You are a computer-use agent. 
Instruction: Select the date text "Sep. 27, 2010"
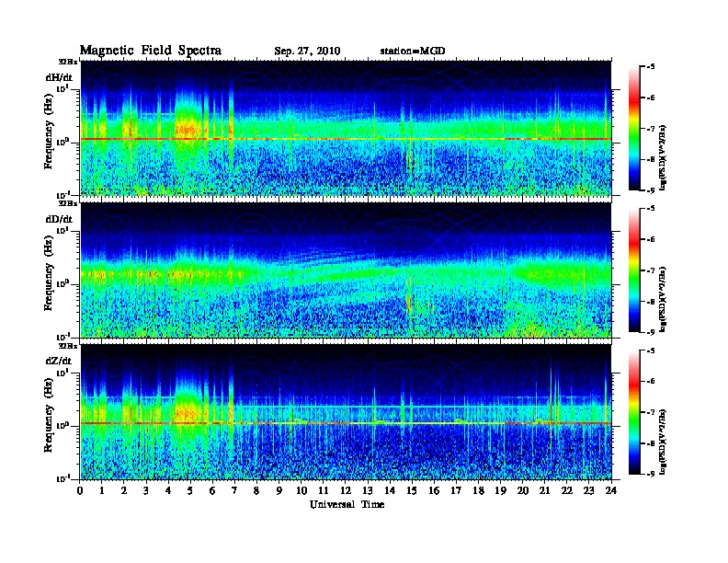coord(307,51)
